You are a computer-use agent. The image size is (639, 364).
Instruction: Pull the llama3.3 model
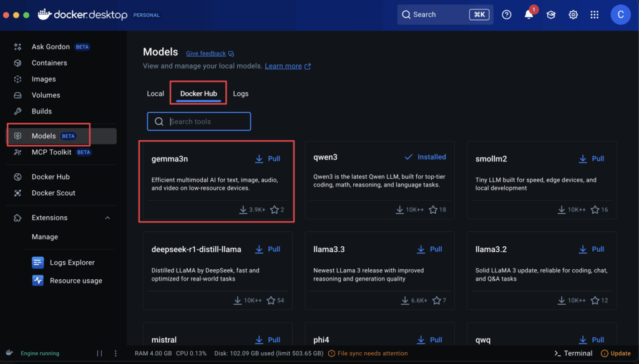429,249
